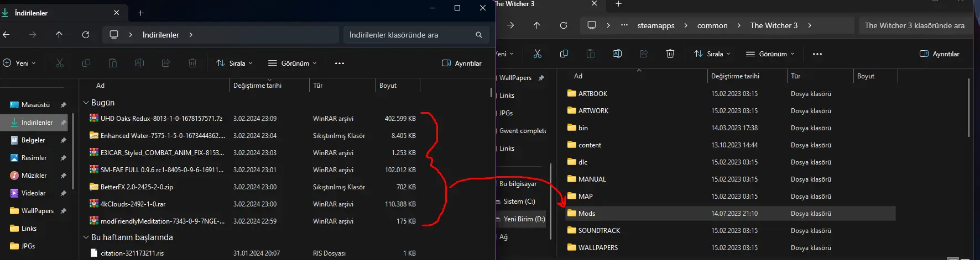The width and height of the screenshot is (980, 260).
Task: Click the share icon in İndirilenler toolbar
Action: [166, 63]
